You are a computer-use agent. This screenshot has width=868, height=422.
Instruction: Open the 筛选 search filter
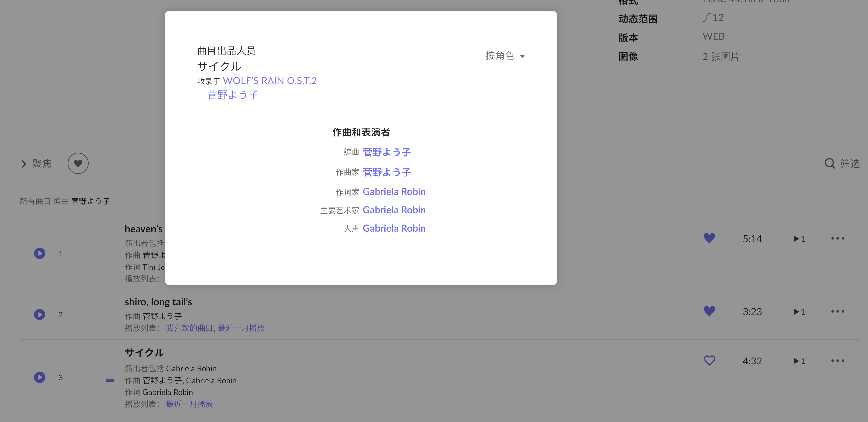click(x=842, y=164)
